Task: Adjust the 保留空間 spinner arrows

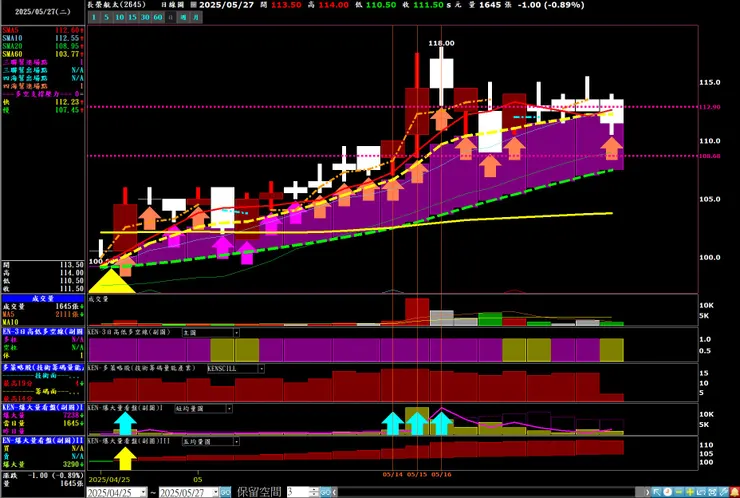Action: 314,492
